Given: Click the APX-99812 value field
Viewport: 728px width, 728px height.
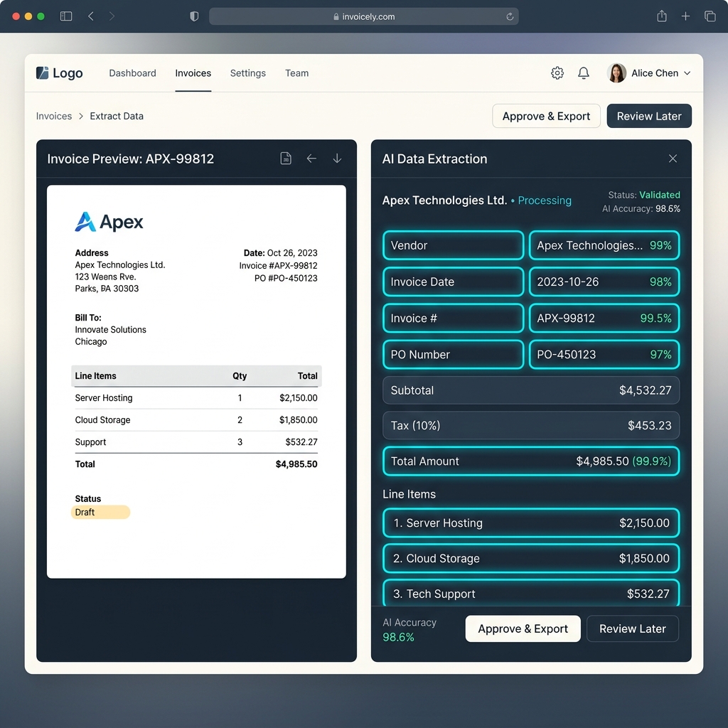Looking at the screenshot, I should coord(604,318).
